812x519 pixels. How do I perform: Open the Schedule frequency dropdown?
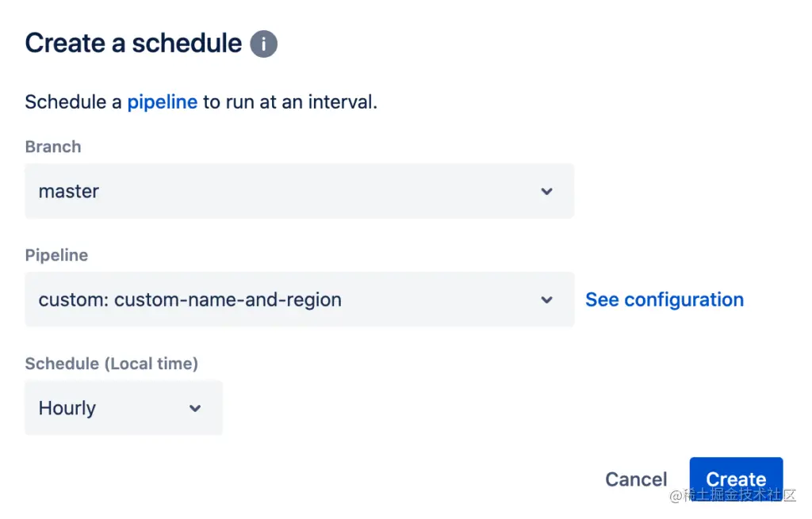coord(123,408)
